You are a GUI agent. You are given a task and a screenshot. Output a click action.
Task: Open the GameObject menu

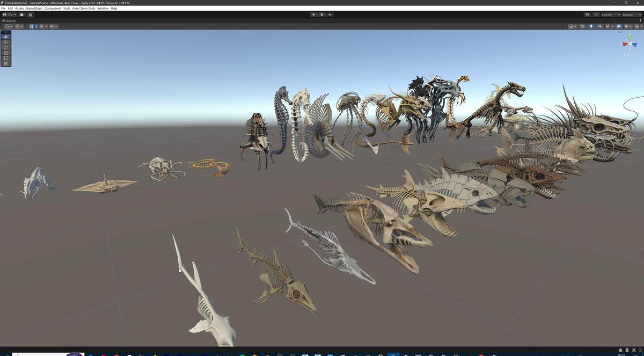[x=34, y=8]
